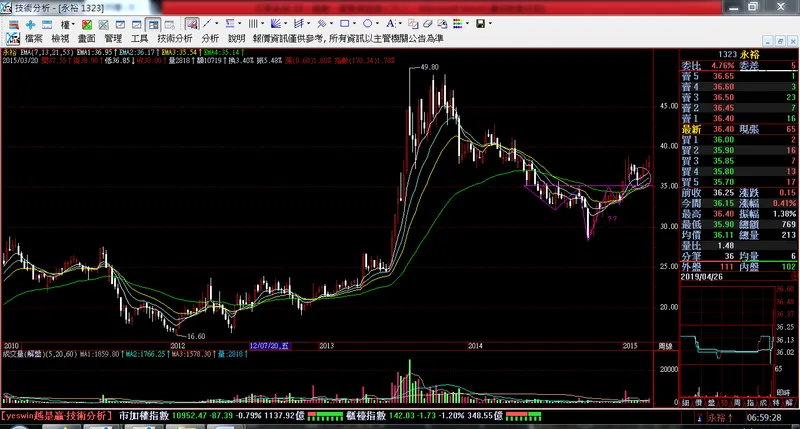Open the 分析 menu
The image size is (800, 429).
(210, 39)
